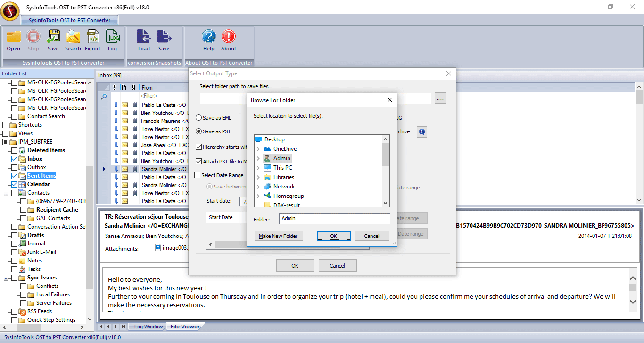Collapse the Sync Issues tree node
The image size is (644, 343).
click(5, 278)
